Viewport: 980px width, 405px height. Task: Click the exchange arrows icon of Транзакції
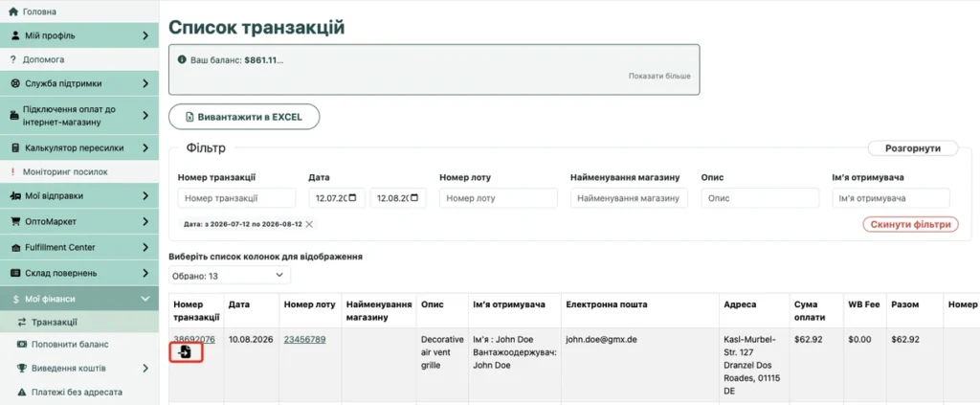tap(22, 322)
